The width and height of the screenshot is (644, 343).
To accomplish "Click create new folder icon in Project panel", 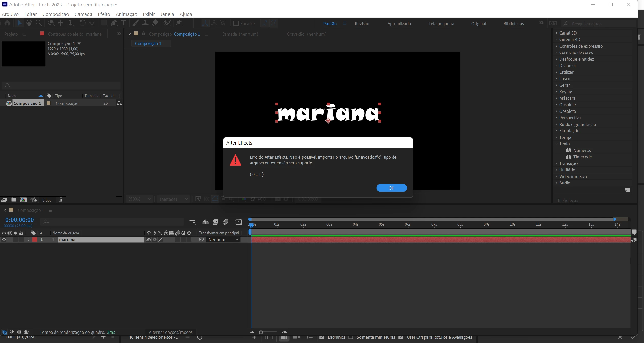I will click(x=14, y=200).
